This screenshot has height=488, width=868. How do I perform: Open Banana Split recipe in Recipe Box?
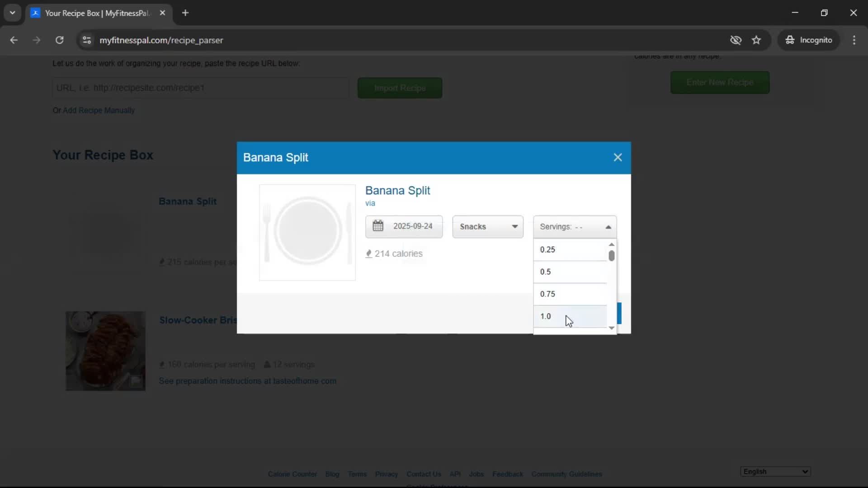pos(188,202)
